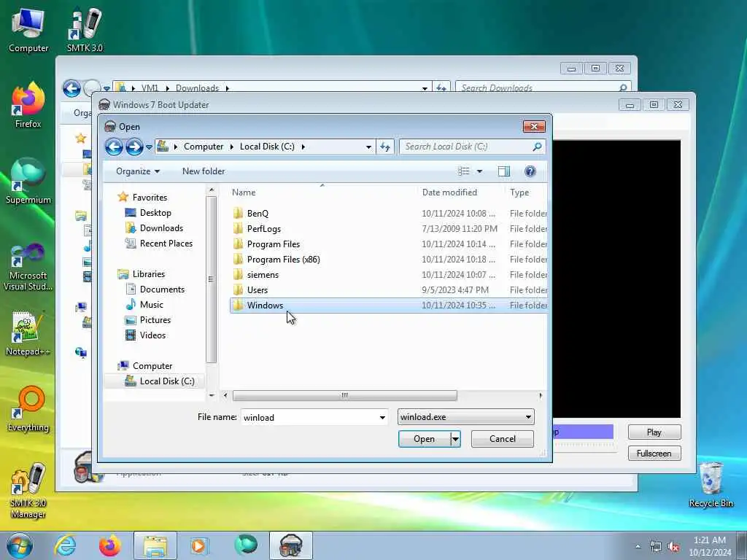Click the File name text field
The image size is (747, 560).
tap(309, 417)
